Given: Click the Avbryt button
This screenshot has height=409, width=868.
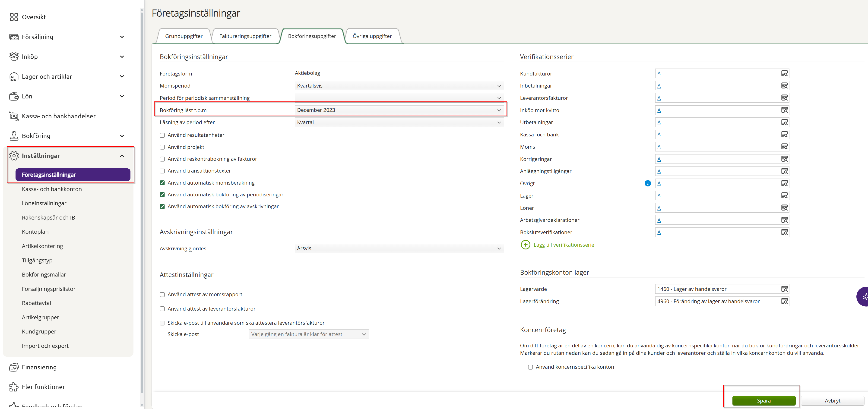Looking at the screenshot, I should (x=833, y=401).
